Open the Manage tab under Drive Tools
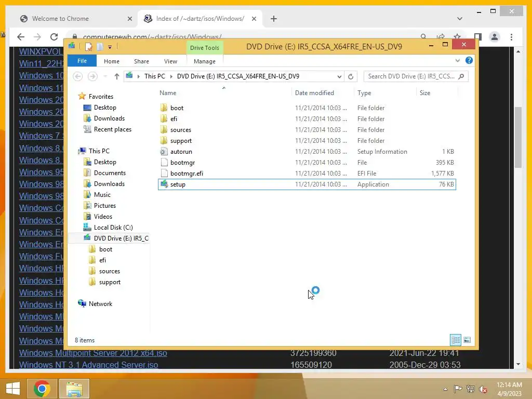 pyautogui.click(x=205, y=61)
